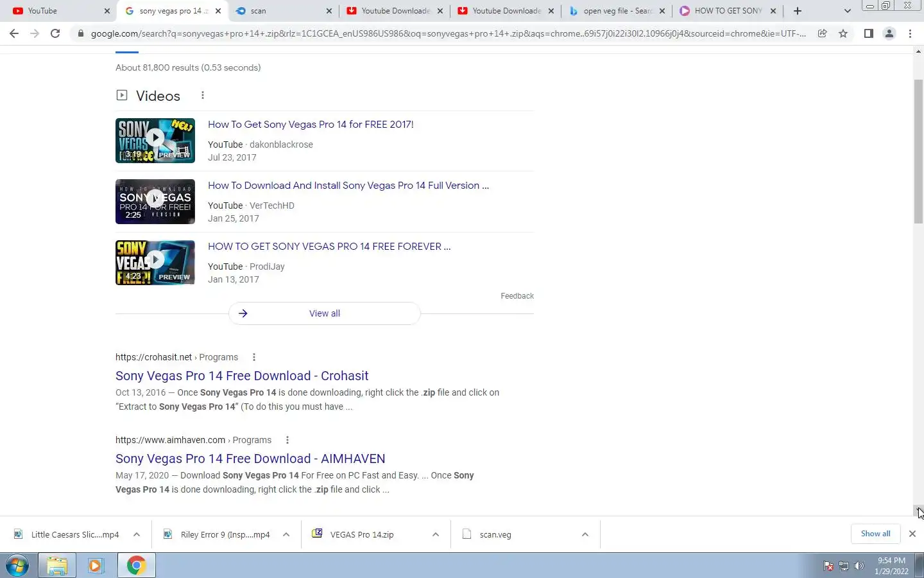Viewport: 924px width, 578px height.
Task: Open 'How To Get Sony Vegas Pro 14 for FREE 2017!' link
Action: pyautogui.click(x=311, y=125)
